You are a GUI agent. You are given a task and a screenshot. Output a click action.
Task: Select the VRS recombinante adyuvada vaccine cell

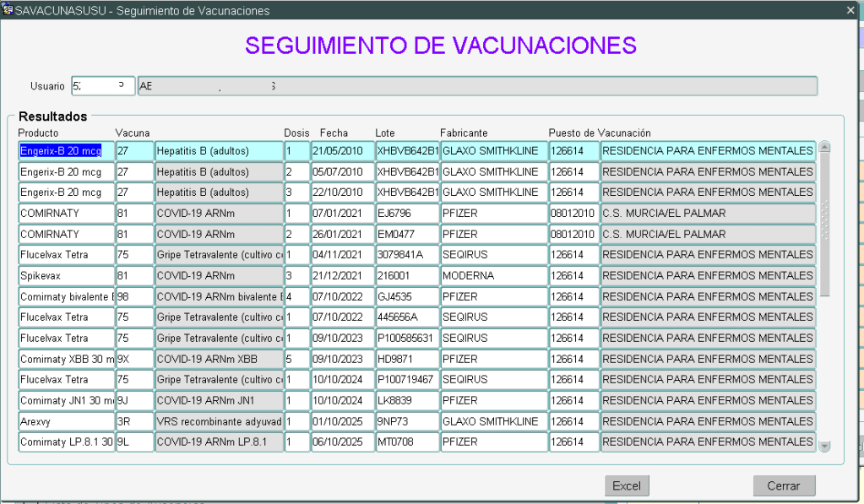tap(219, 420)
